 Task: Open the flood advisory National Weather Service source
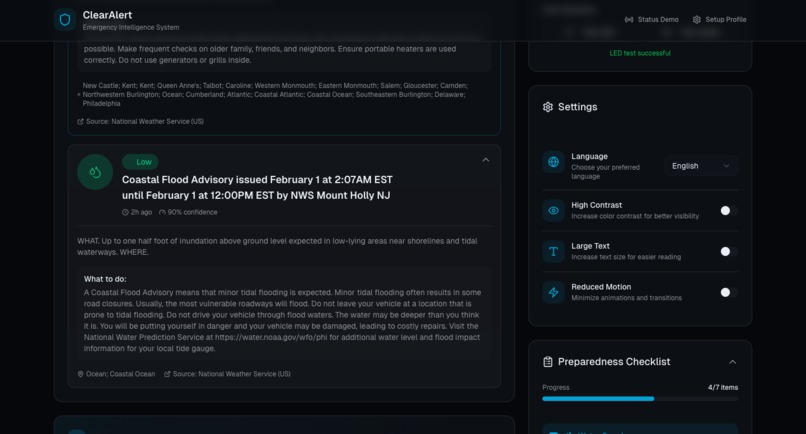coord(227,374)
